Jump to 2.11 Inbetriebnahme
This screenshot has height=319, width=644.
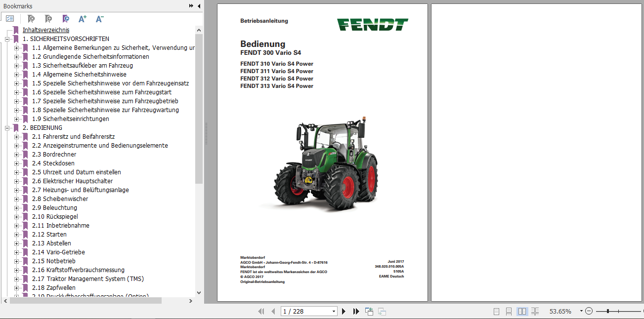(61, 225)
